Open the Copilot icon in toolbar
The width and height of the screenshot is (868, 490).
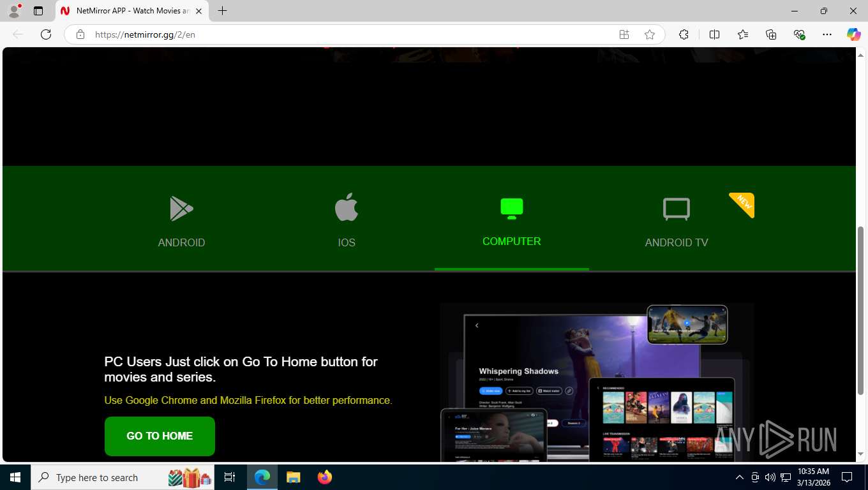[854, 34]
